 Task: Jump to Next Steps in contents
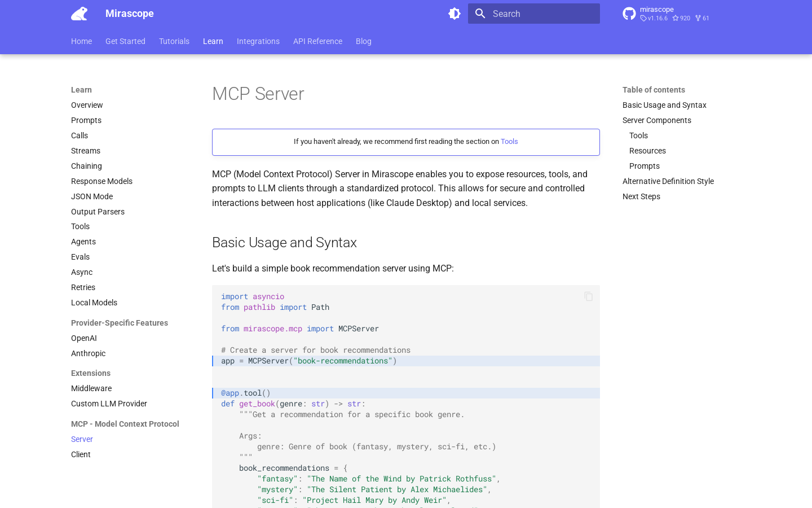click(x=641, y=196)
